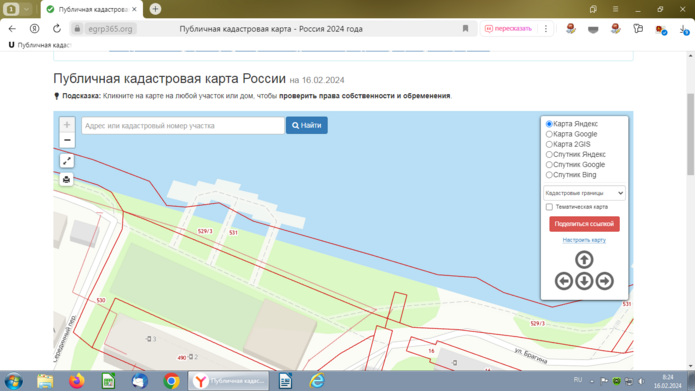Click ул. Брагина street label
Viewport: 695px width, 391px height.
coord(531,355)
